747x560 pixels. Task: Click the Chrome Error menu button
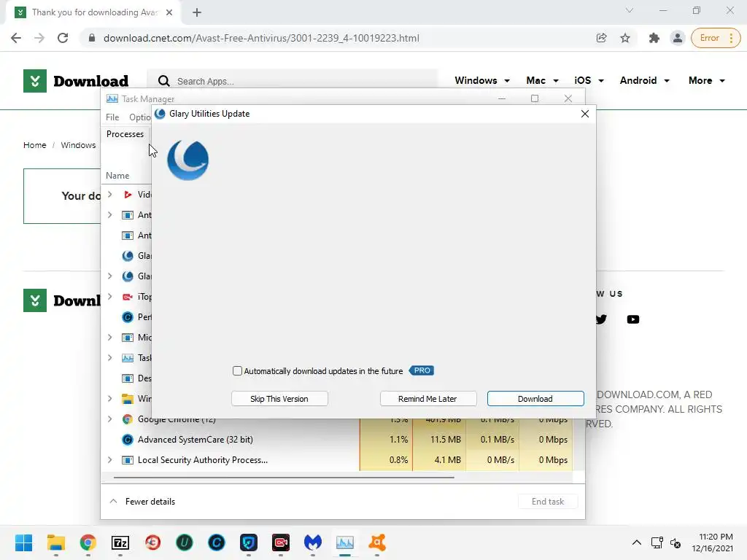716,38
